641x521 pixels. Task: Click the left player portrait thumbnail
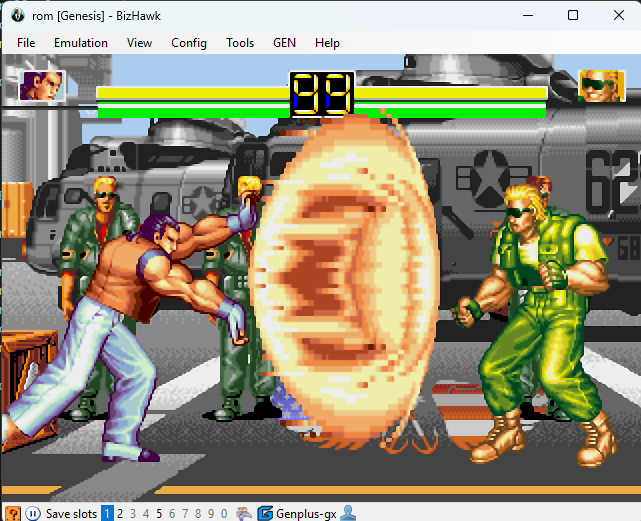(43, 85)
